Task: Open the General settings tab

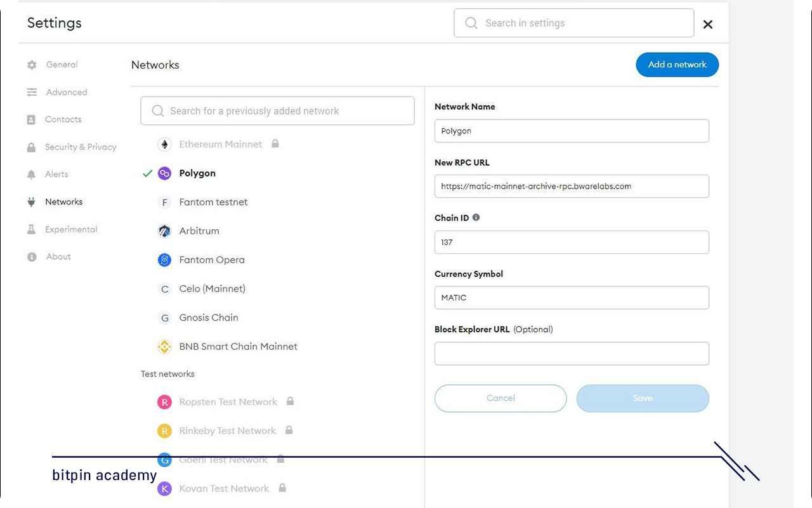Action: pyautogui.click(x=62, y=65)
